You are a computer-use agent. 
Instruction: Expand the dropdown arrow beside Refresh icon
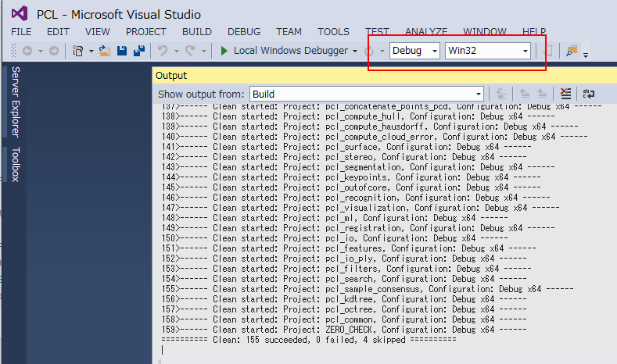[x=382, y=51]
